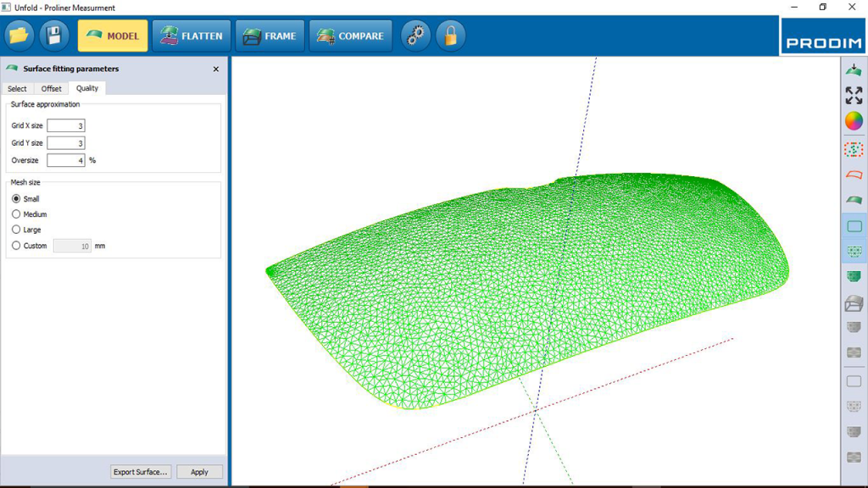Fit view using the expand arrows icon

pos(854,95)
